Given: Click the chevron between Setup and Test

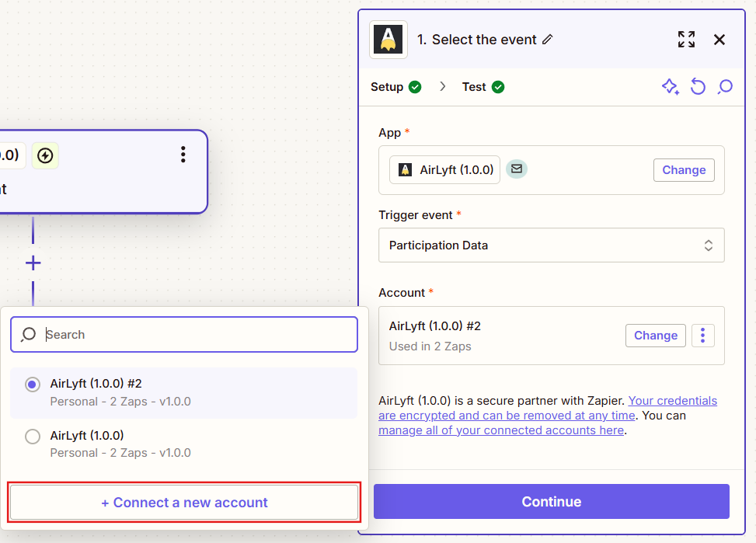Looking at the screenshot, I should pos(443,86).
